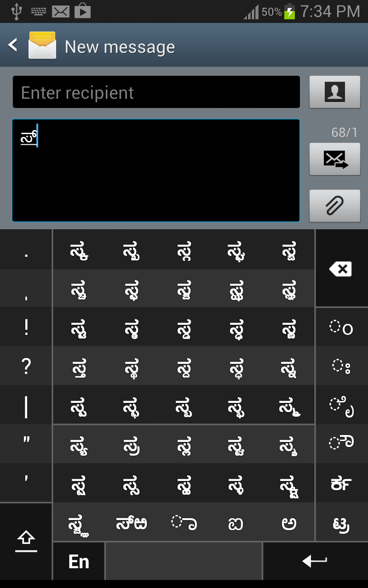Toggle the shift key on keyboard
Screen dimensions: 368x588
(x=26, y=541)
